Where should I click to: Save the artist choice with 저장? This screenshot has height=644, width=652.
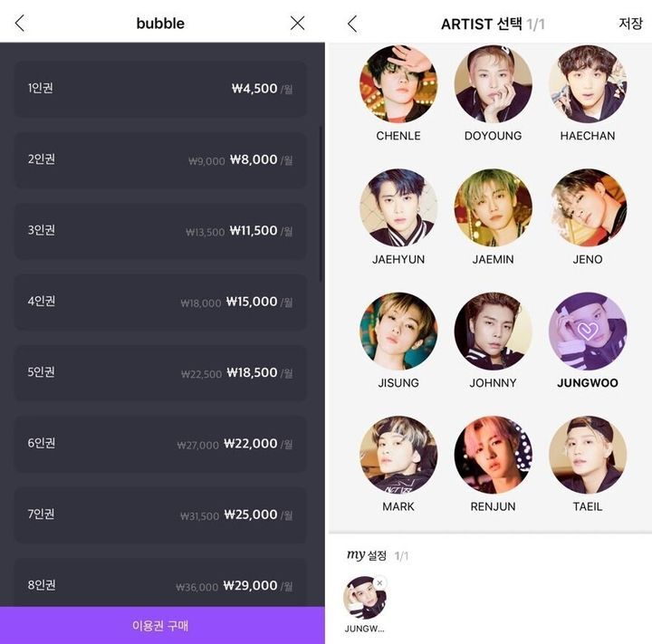630,24
